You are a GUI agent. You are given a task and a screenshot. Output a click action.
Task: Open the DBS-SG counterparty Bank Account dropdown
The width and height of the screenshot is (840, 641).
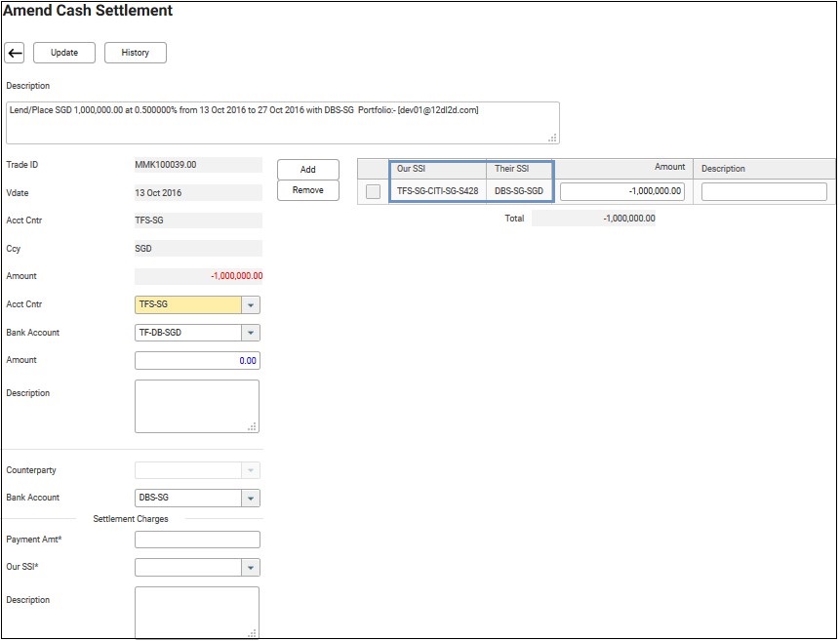pyautogui.click(x=251, y=499)
